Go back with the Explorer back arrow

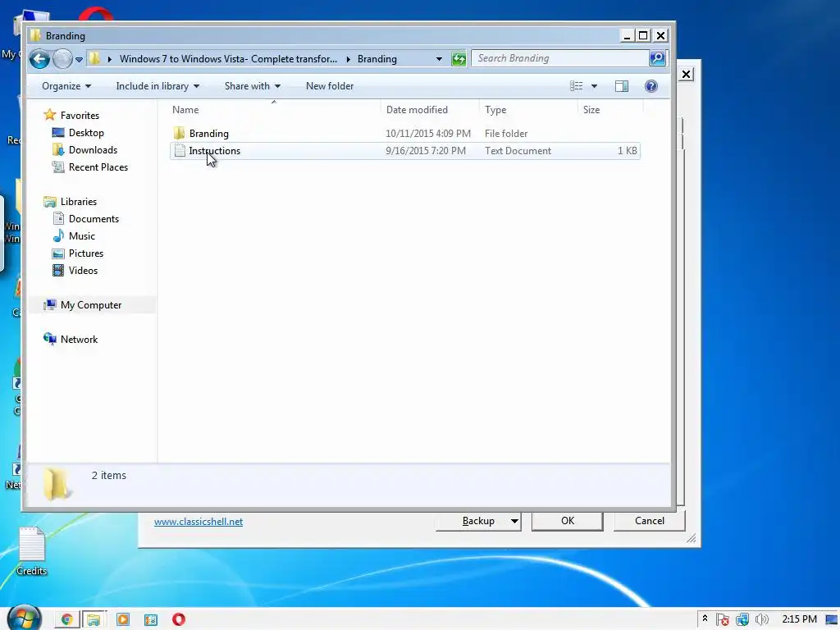(39, 59)
